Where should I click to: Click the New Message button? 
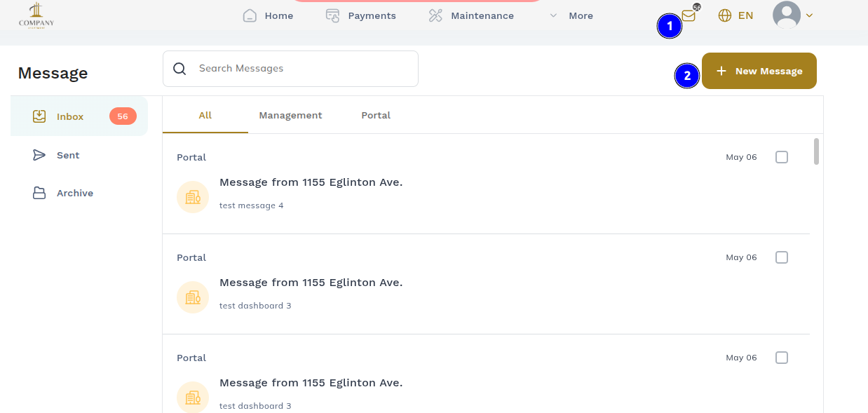point(759,71)
